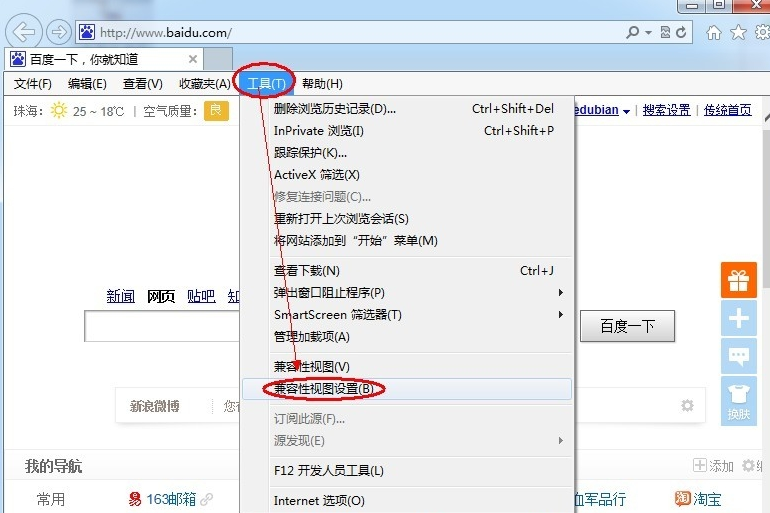The width and height of the screenshot is (770, 513).
Task: Expand SmartScreen 筛选器(T) submenu
Action: [x=407, y=315]
